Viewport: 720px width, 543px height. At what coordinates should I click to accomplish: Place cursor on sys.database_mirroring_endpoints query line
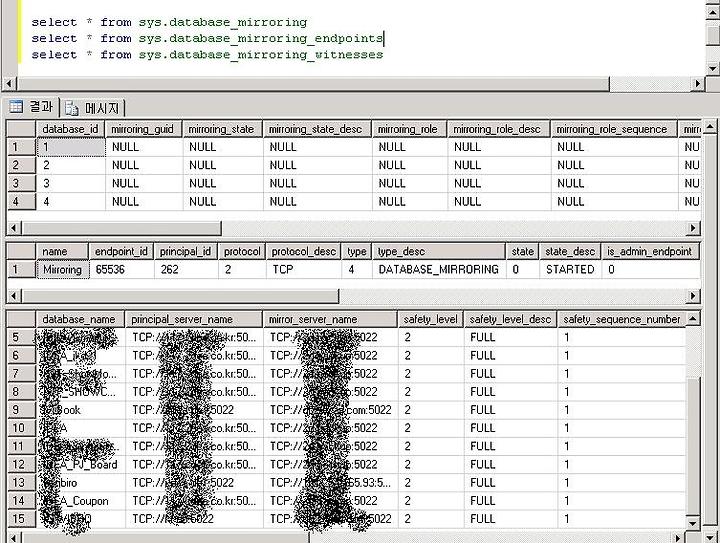207,38
